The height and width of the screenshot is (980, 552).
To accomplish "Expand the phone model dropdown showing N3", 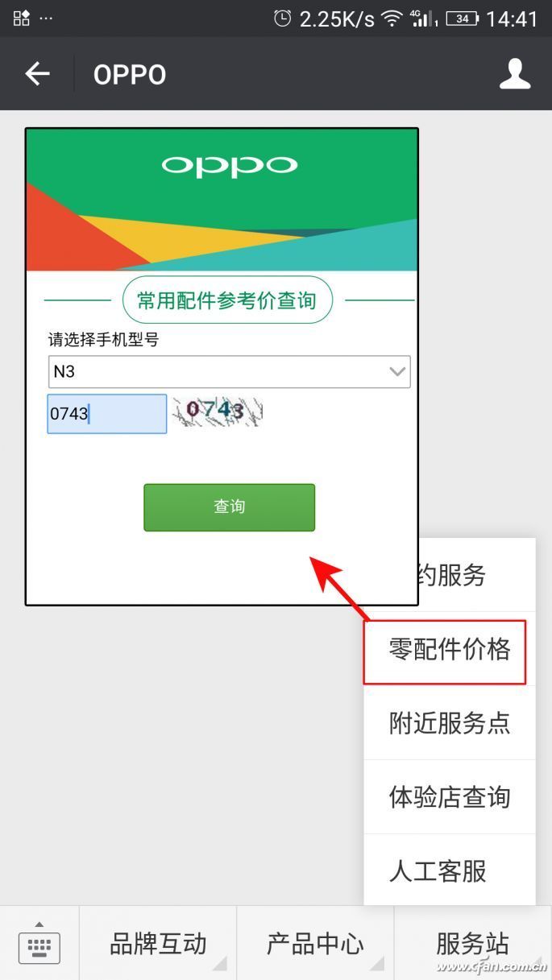I will coord(229,372).
